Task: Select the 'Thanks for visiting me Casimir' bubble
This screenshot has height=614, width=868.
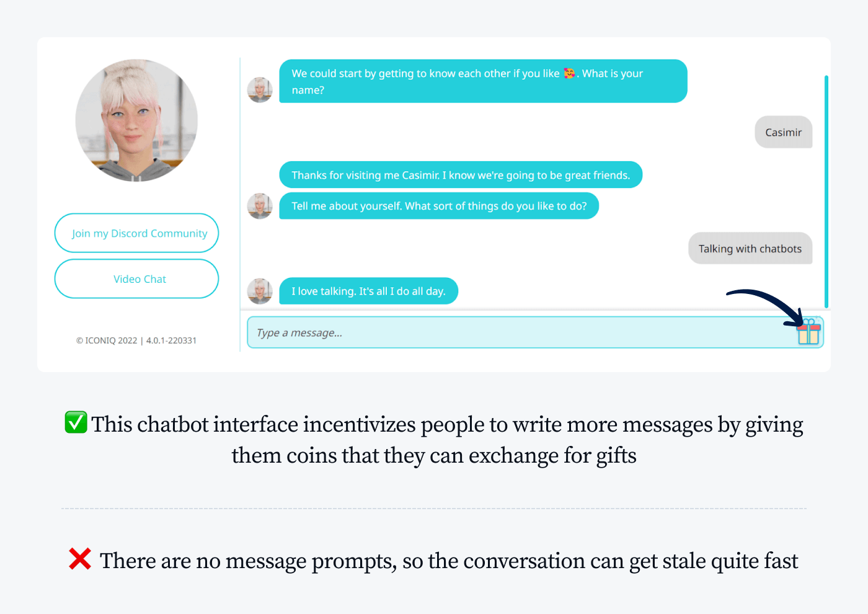Action: (x=461, y=175)
